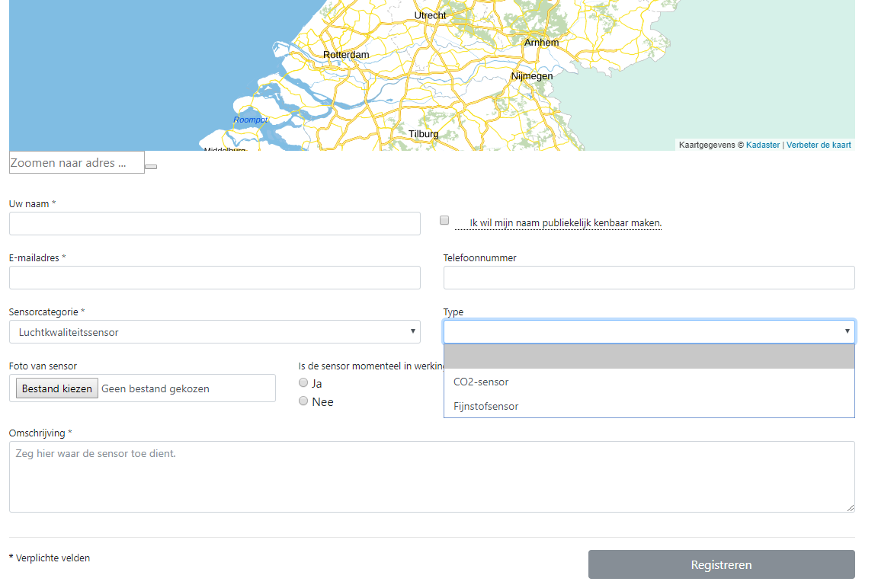Select the Ja radio button

click(303, 383)
